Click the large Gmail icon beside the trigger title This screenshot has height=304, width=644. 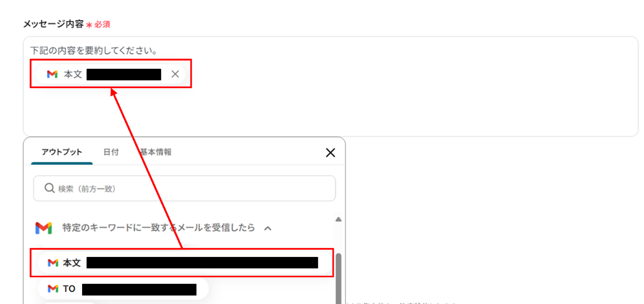(43, 228)
